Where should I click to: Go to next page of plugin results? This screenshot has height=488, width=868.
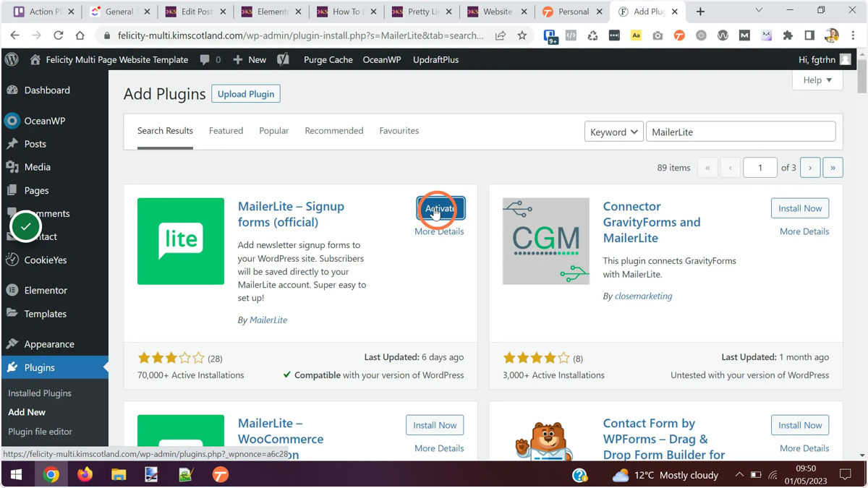click(810, 168)
